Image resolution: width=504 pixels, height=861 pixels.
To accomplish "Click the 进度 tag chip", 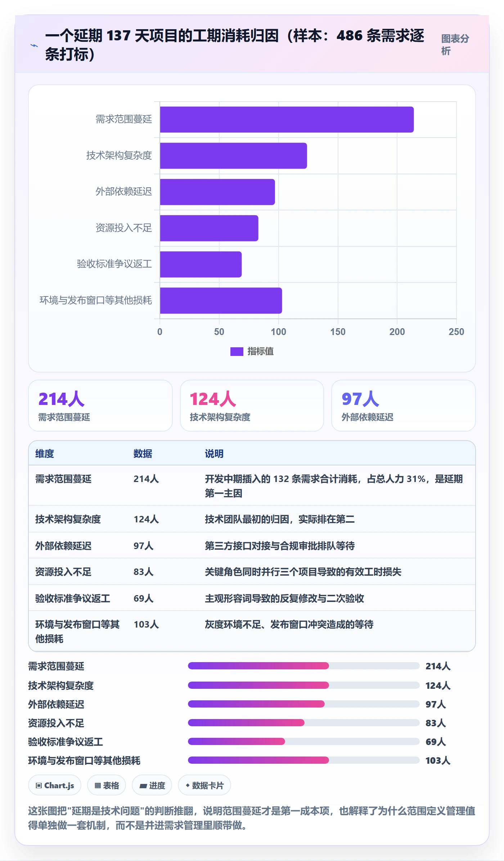I will pos(152,785).
